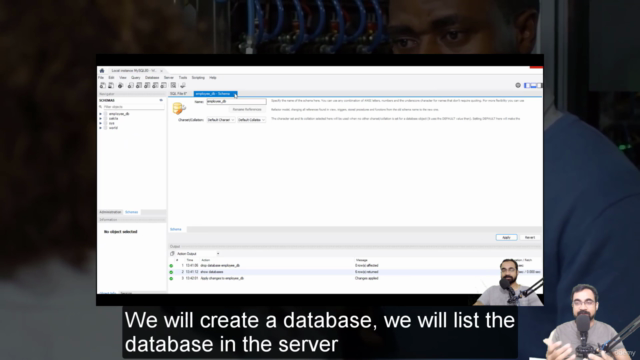Click the Revert button

530,238
